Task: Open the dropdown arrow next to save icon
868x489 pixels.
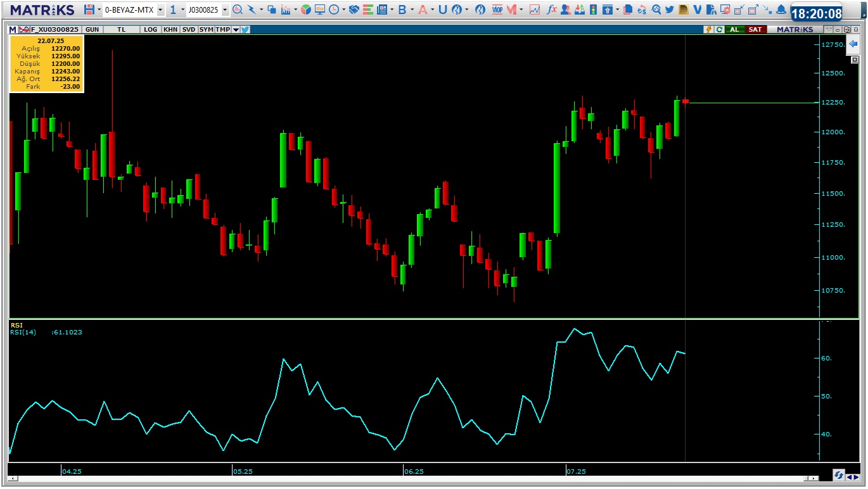Action: [98, 10]
